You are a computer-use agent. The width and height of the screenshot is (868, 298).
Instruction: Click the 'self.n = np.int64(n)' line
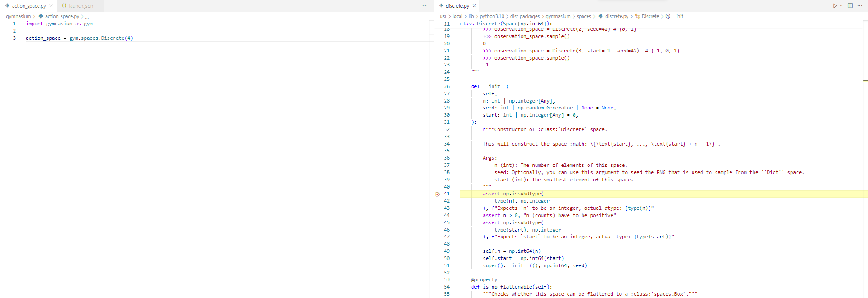coord(512,251)
